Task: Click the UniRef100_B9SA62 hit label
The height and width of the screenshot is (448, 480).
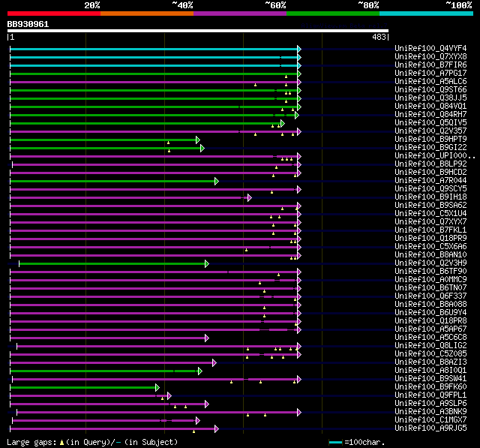Action: [x=430, y=206]
